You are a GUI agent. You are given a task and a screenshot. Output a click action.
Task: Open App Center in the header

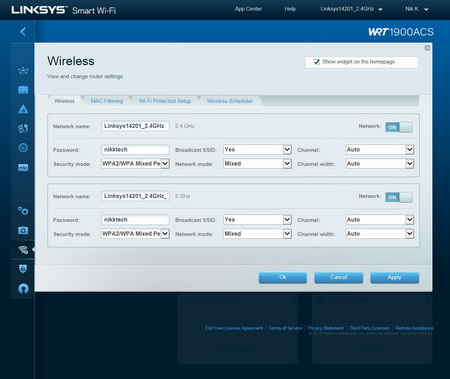tap(248, 9)
